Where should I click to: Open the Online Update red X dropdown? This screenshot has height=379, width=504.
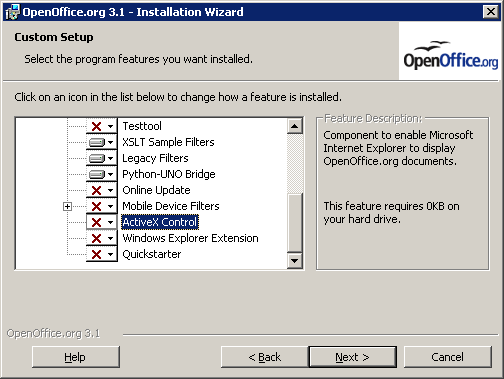click(102, 190)
